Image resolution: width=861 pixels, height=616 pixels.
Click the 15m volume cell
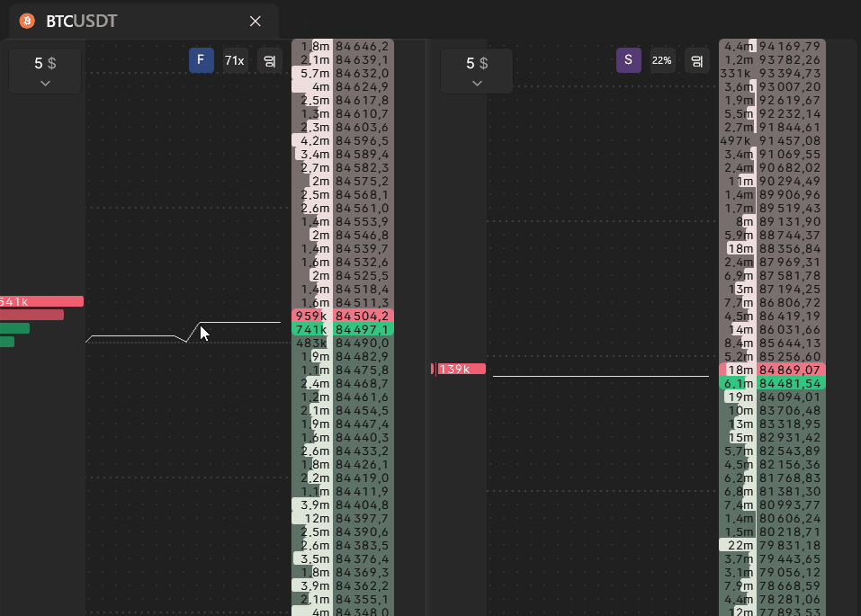tap(738, 438)
